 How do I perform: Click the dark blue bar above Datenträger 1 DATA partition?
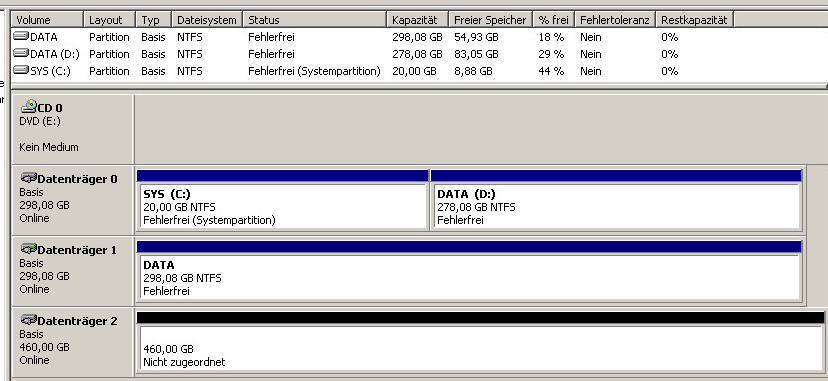469,246
